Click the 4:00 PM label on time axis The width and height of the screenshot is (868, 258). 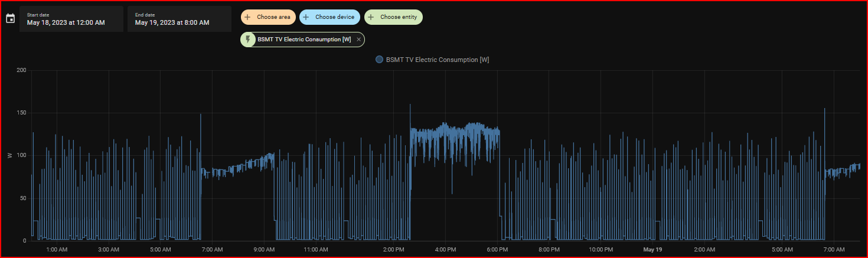tap(445, 250)
